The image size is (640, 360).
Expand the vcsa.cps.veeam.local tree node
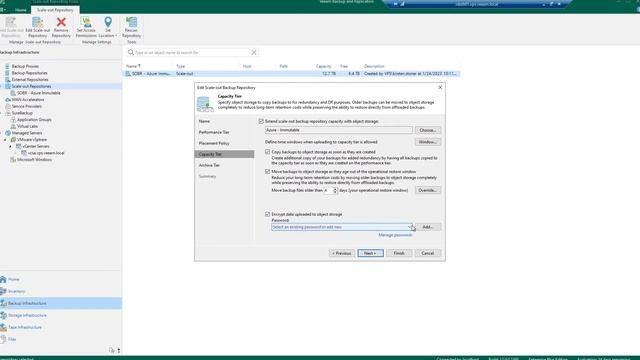16,153
